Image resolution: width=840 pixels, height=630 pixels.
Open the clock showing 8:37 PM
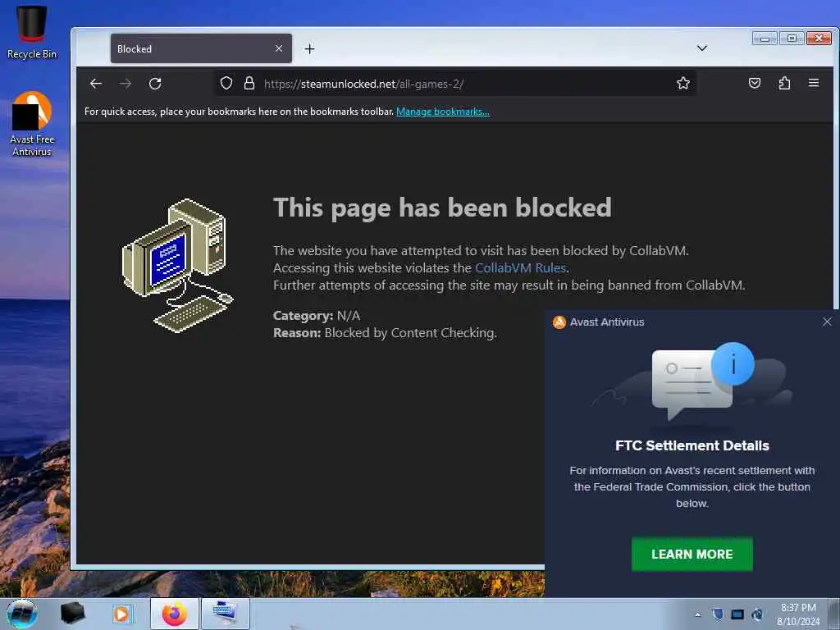pos(798,614)
